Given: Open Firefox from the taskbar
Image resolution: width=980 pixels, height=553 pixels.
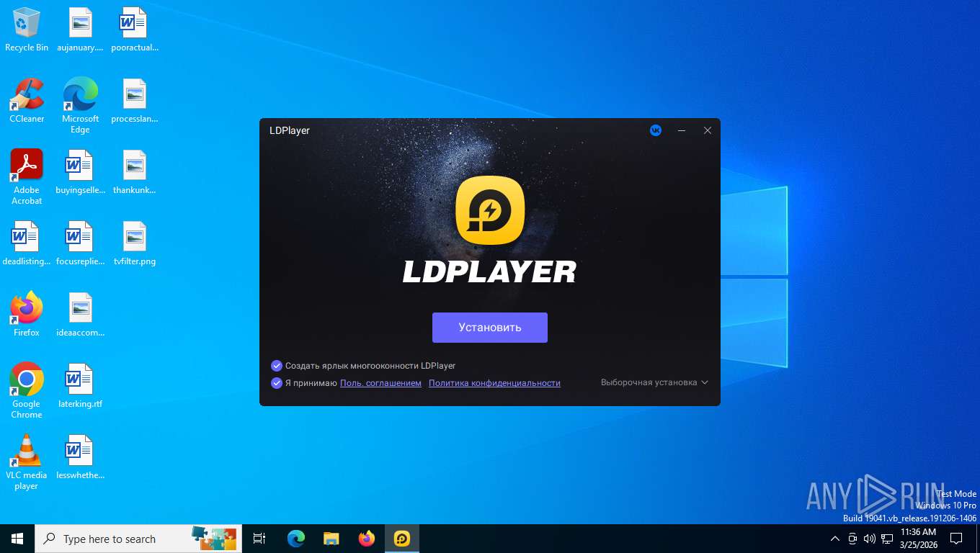Looking at the screenshot, I should [367, 539].
